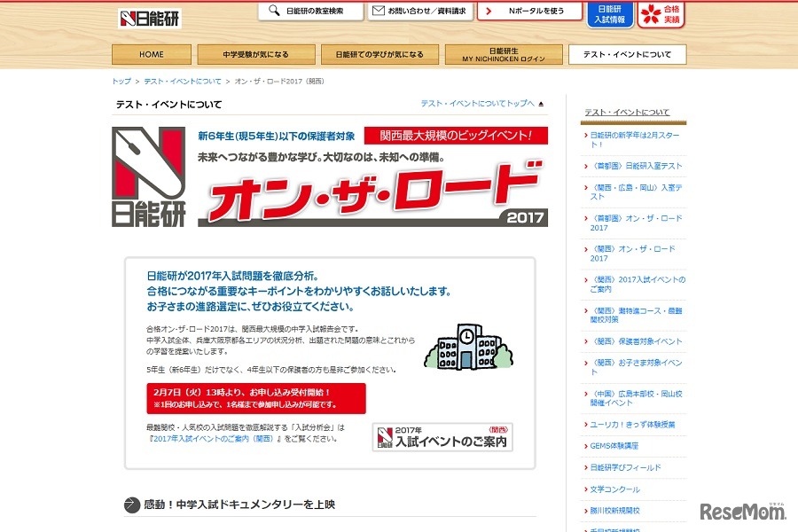Viewport: 798px width, 532px height.
Task: Select MY NICHINOKEN ログイン tab
Action: pyautogui.click(x=504, y=54)
